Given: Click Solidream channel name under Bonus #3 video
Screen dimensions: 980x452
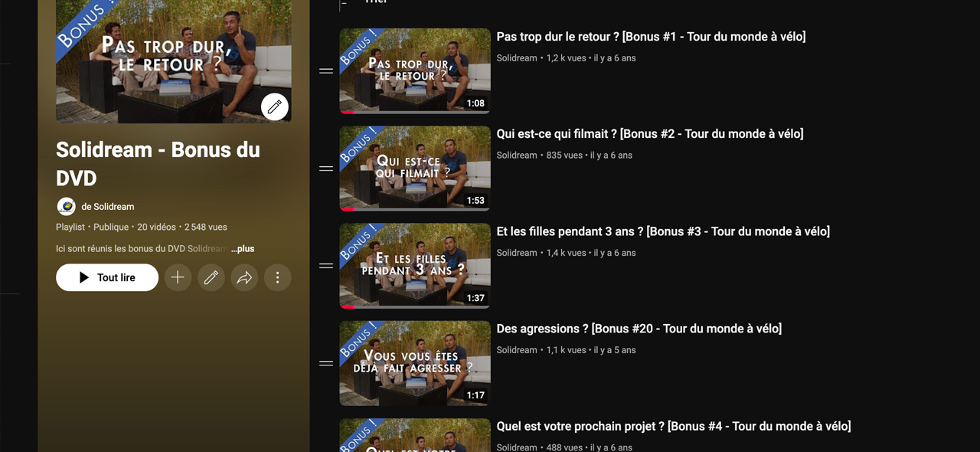Looking at the screenshot, I should [x=517, y=253].
